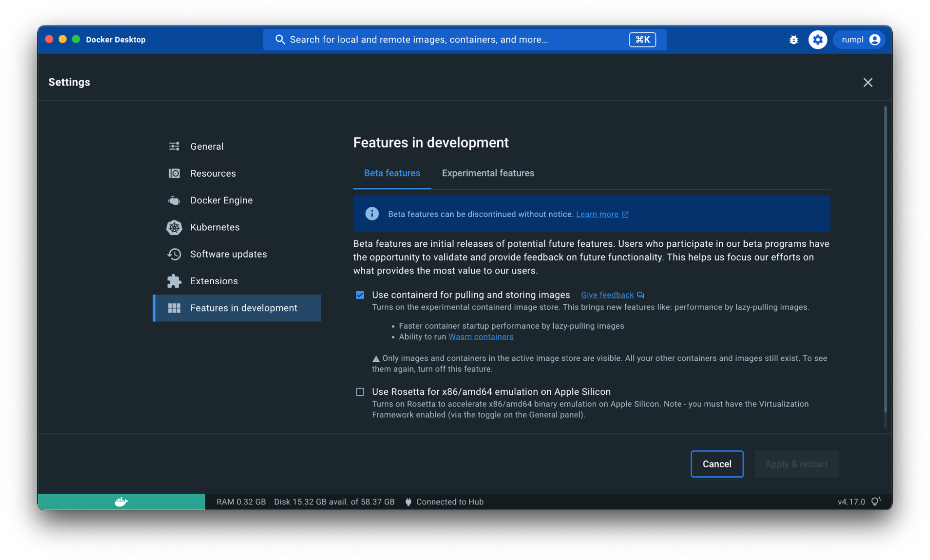The image size is (930, 560).
Task: Click the Software updates clock icon
Action: pos(174,254)
